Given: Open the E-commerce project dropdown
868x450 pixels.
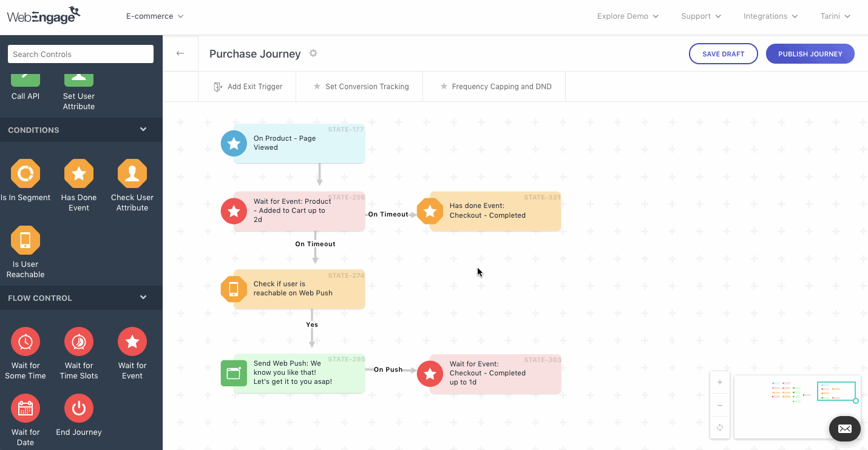Looking at the screenshot, I should (155, 16).
